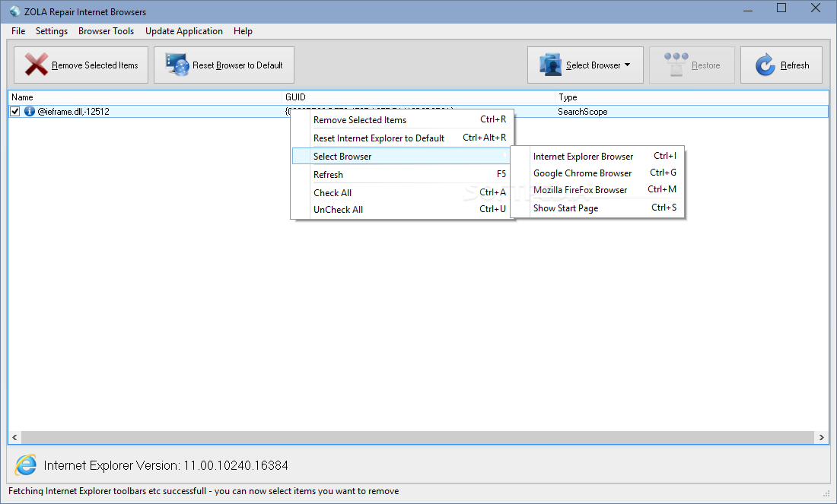Maximize the ZOLA Repair window
This screenshot has width=837, height=504.
click(781, 8)
